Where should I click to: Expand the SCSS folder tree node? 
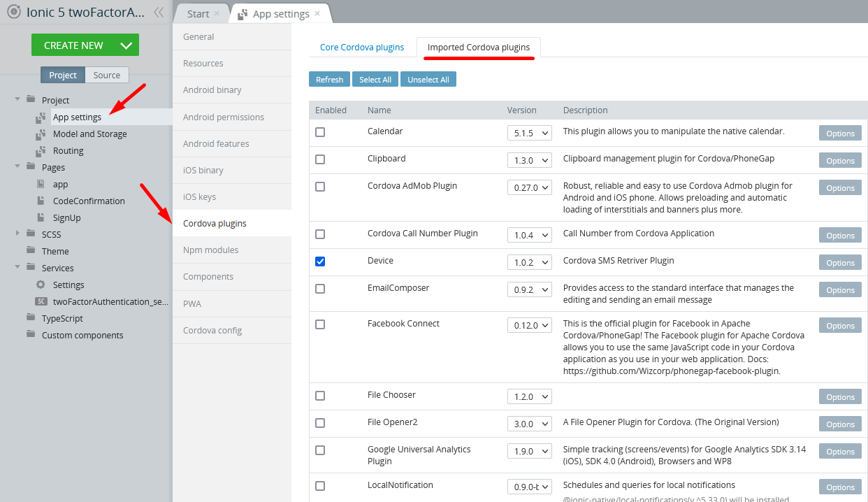coord(17,234)
